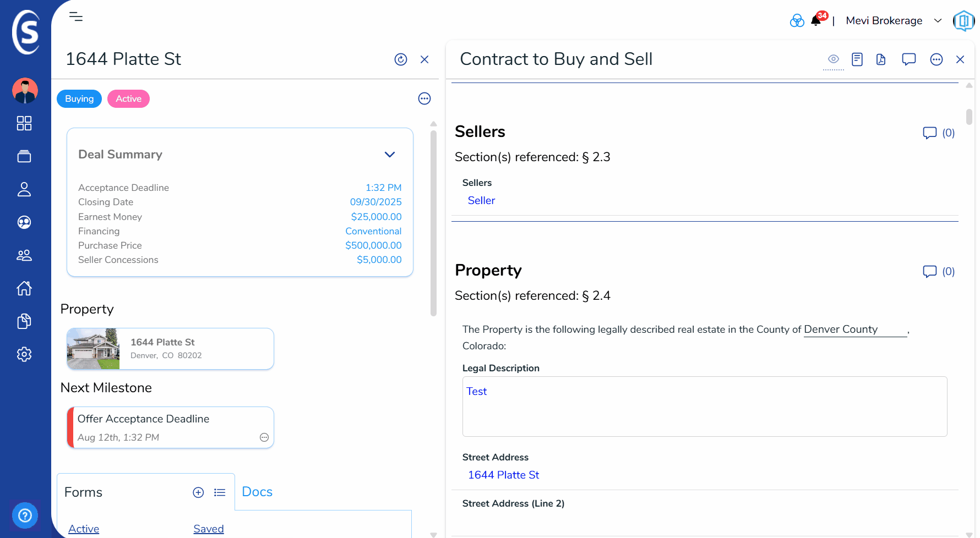The image size is (980, 538).
Task: Open the settings gear in sidebar
Action: (x=24, y=354)
